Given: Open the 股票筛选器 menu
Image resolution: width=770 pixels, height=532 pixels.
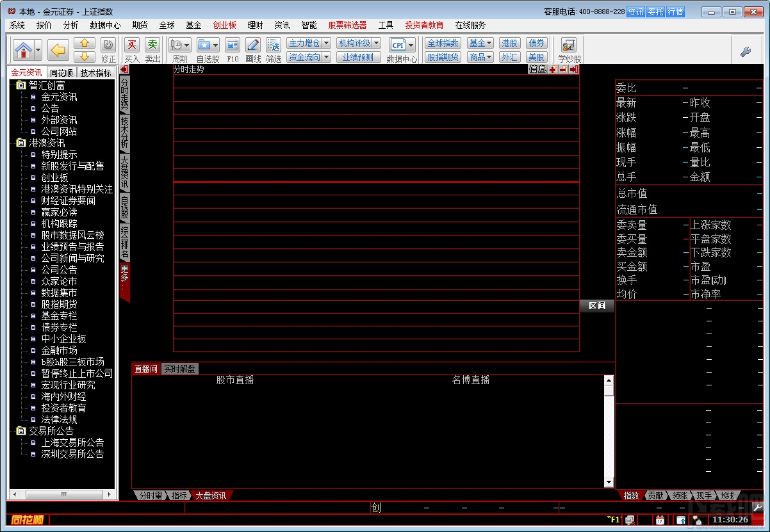Looking at the screenshot, I should (x=348, y=25).
